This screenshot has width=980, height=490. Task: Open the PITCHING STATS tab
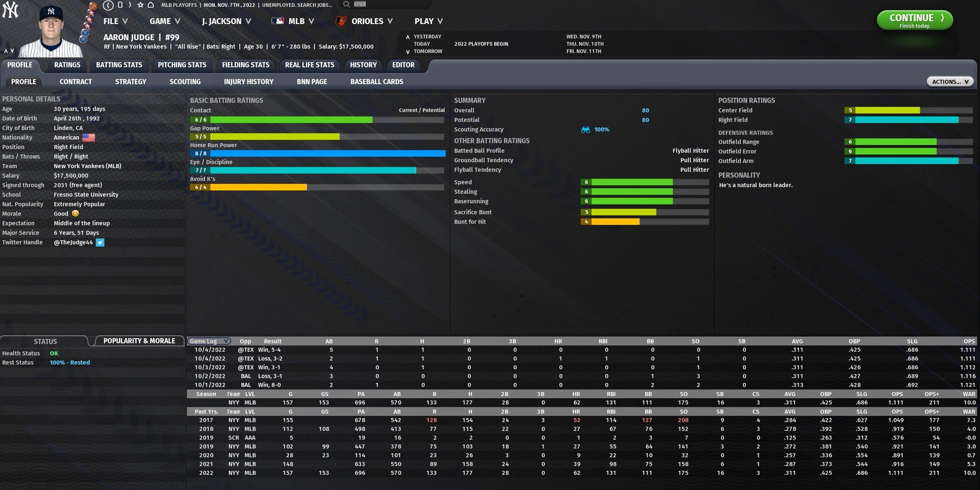tap(182, 65)
